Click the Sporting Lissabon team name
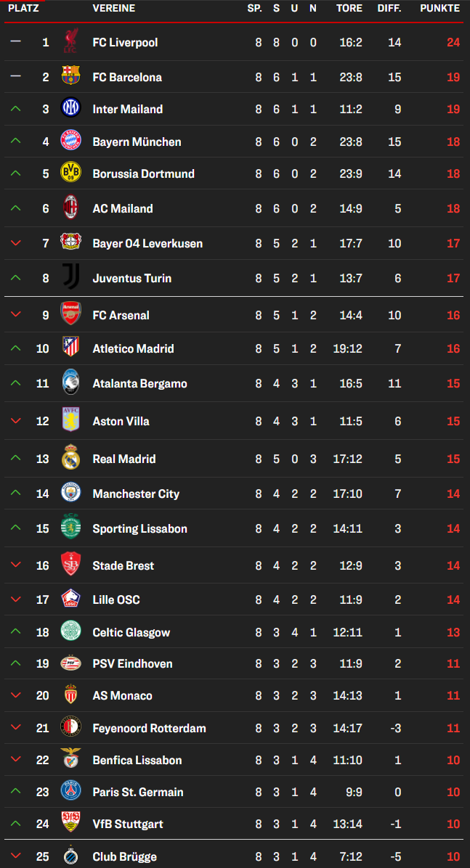 (x=139, y=528)
